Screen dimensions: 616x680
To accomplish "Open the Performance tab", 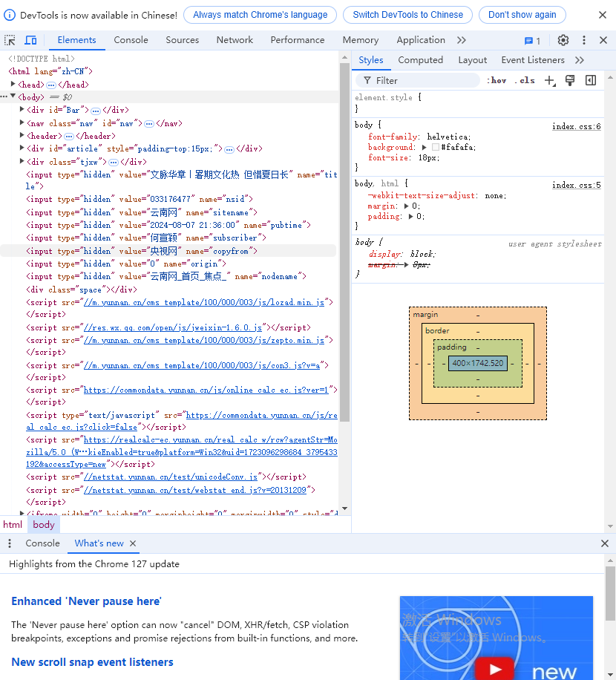I will (298, 40).
